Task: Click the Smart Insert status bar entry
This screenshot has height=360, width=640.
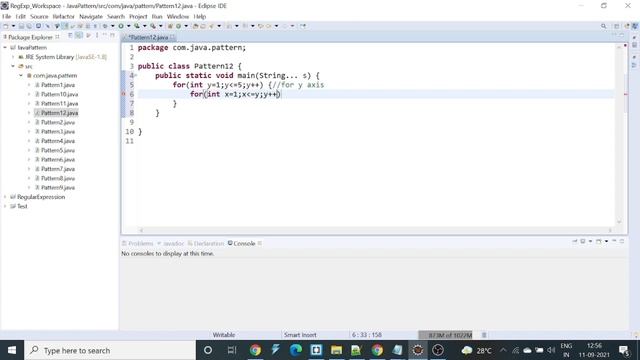Action: pos(300,335)
